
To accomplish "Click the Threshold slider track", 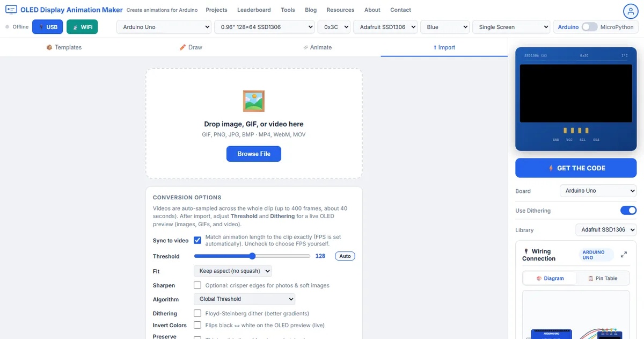I will click(252, 256).
